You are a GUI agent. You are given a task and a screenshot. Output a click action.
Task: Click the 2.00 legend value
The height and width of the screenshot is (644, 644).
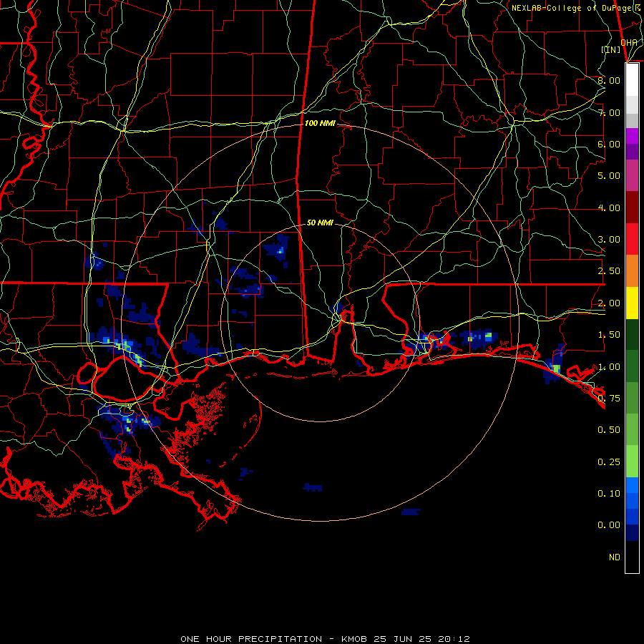[x=609, y=303]
